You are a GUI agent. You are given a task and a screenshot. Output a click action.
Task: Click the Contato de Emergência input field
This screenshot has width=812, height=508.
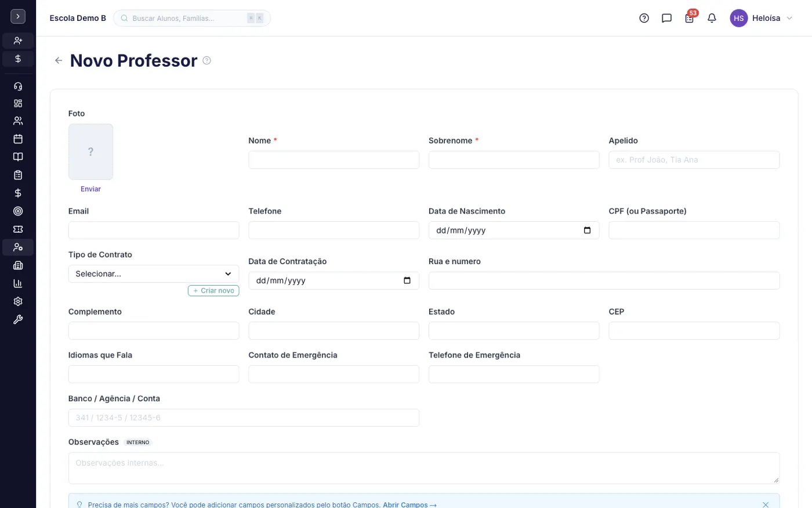coord(333,374)
